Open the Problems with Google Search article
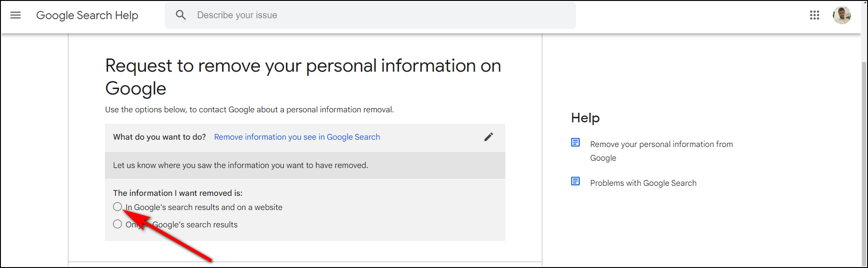 click(x=643, y=183)
